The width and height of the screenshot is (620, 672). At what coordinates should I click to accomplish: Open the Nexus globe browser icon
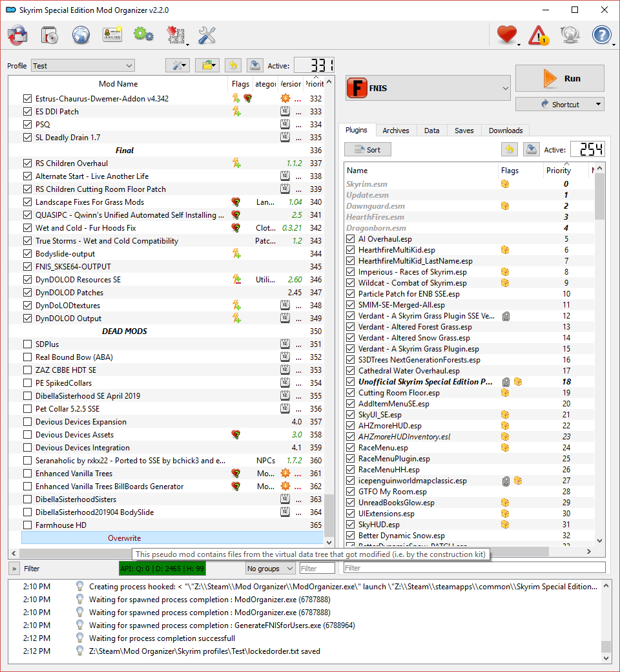click(81, 35)
